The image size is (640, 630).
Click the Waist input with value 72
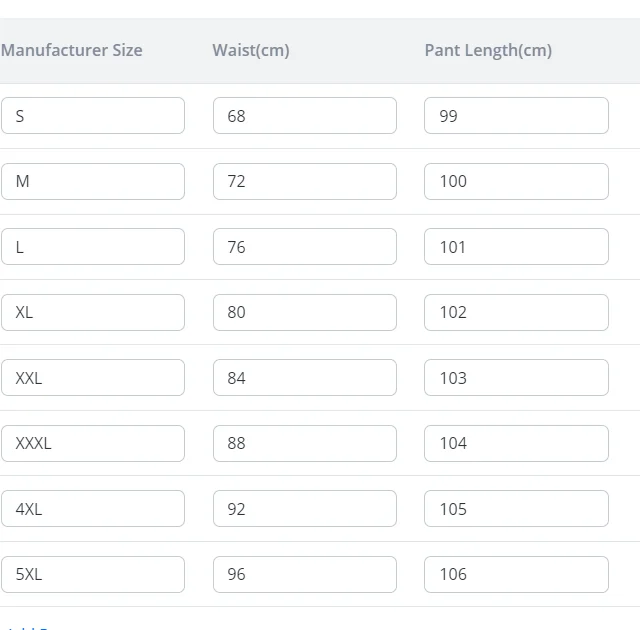coord(304,181)
